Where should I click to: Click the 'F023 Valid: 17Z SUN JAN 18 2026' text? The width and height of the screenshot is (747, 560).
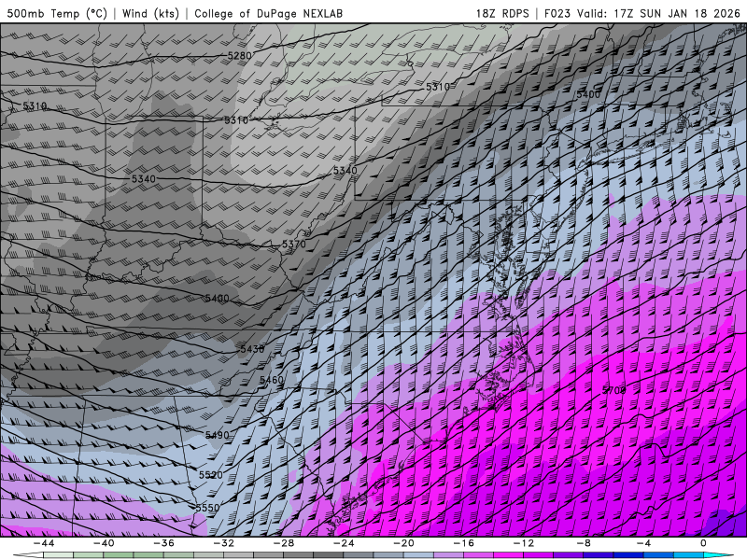641,13
